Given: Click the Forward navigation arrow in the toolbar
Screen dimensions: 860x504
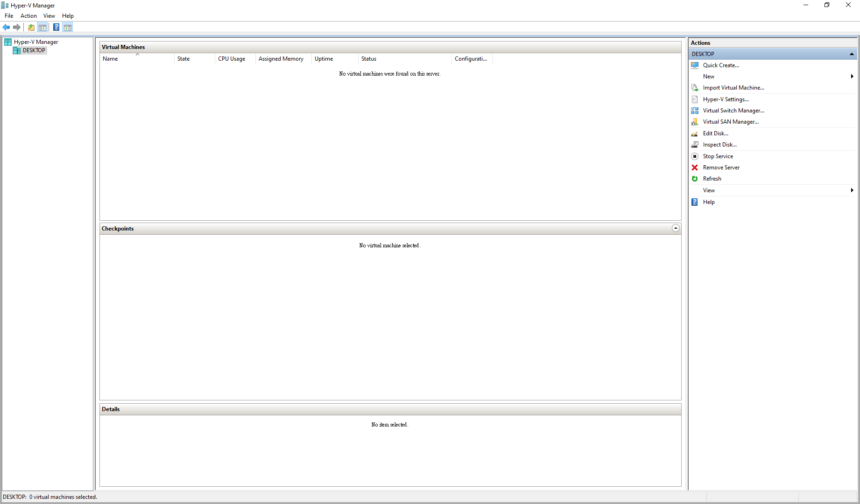Looking at the screenshot, I should (17, 27).
